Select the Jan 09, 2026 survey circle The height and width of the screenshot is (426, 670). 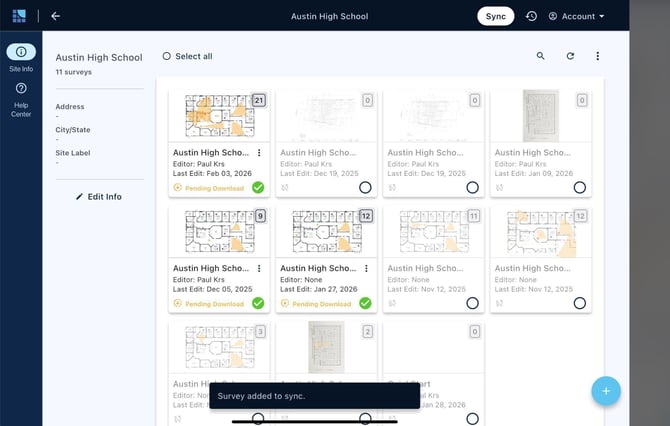(x=579, y=187)
